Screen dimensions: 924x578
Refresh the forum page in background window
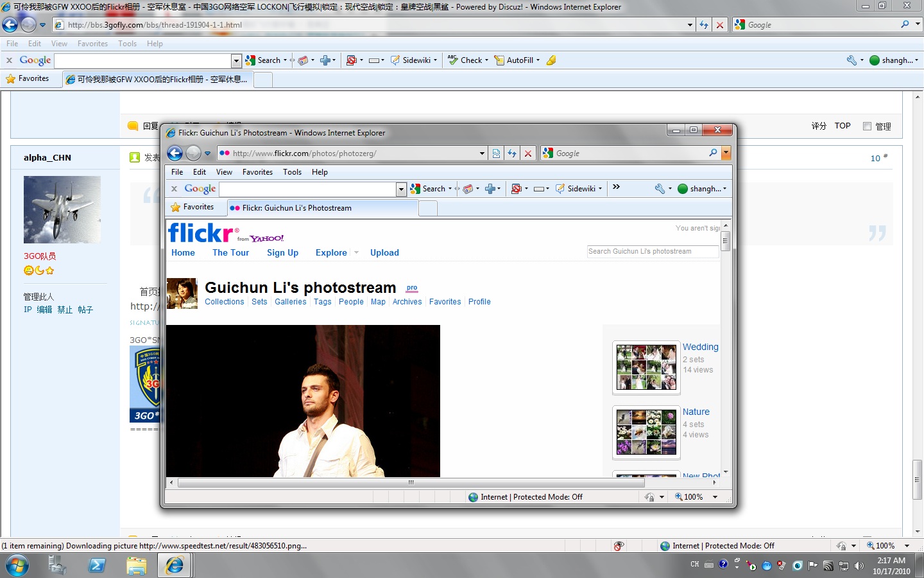click(x=704, y=25)
